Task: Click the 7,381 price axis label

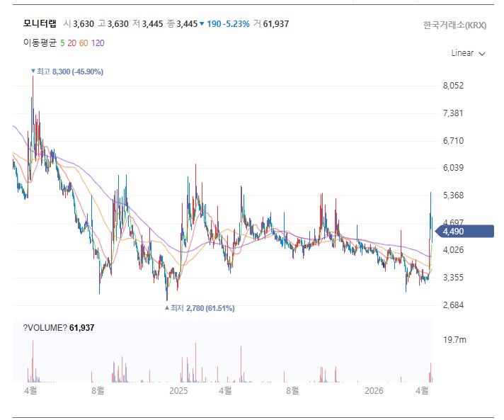Action: point(453,113)
